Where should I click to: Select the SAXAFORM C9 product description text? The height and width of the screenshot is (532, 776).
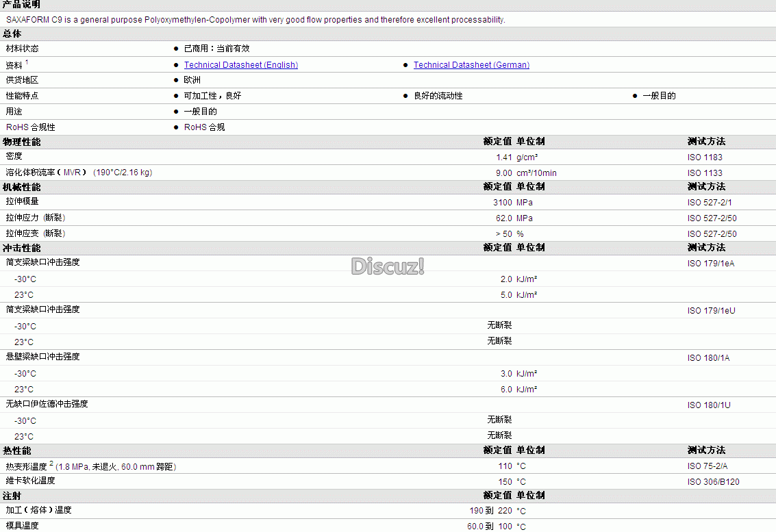(255, 20)
